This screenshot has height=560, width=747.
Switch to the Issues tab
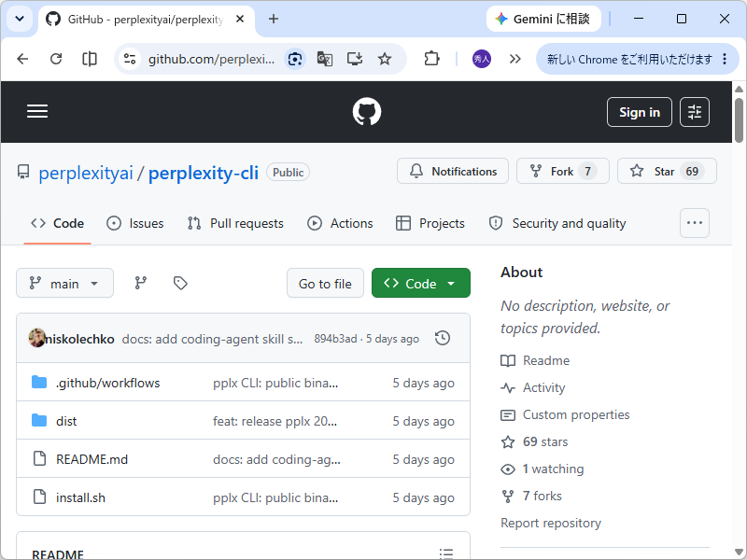pyautogui.click(x=134, y=223)
